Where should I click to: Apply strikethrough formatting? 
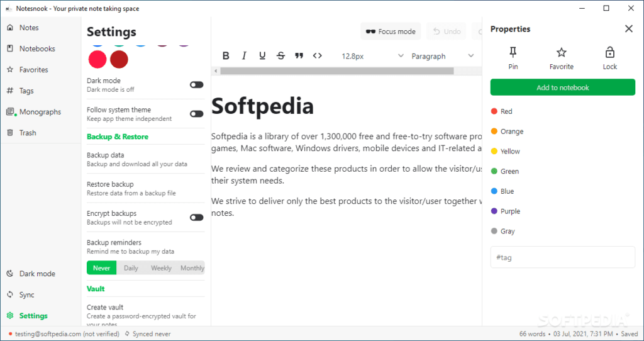[x=281, y=56]
